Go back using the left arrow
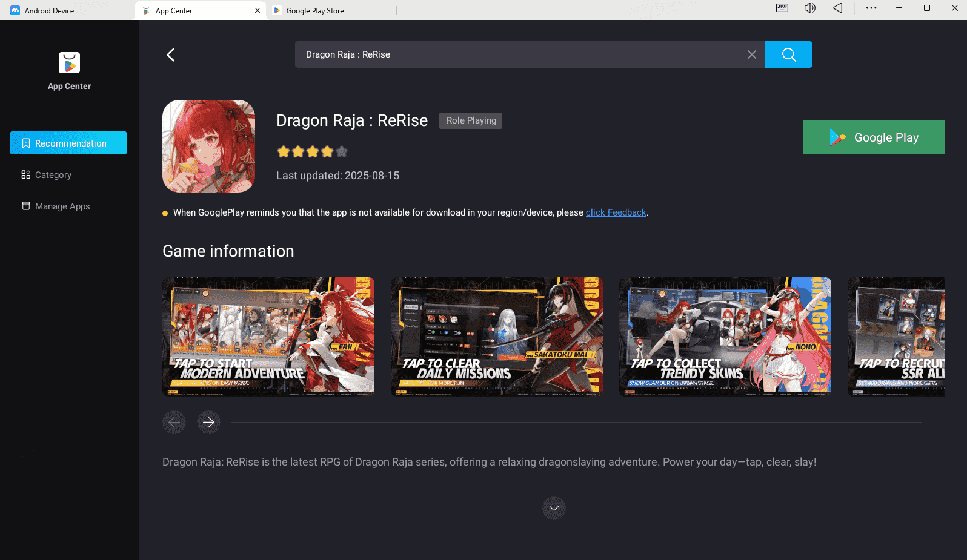 tap(171, 55)
